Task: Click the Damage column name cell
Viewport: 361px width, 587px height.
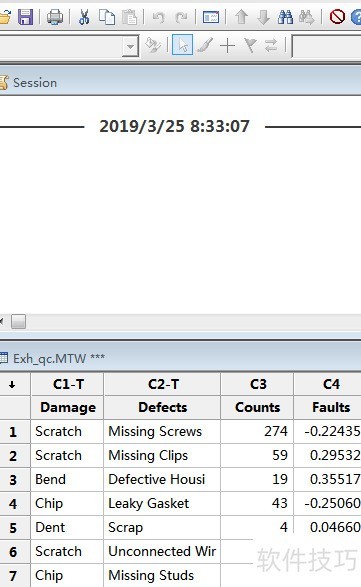Action: coord(68,407)
